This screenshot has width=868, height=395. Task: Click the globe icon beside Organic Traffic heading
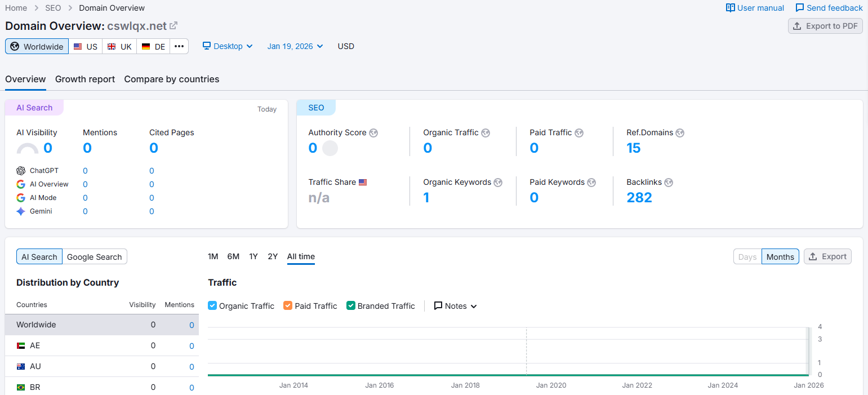point(486,133)
